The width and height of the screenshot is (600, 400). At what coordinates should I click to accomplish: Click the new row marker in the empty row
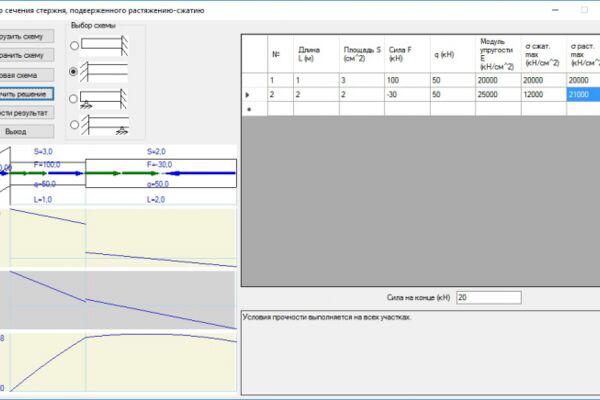pos(254,109)
